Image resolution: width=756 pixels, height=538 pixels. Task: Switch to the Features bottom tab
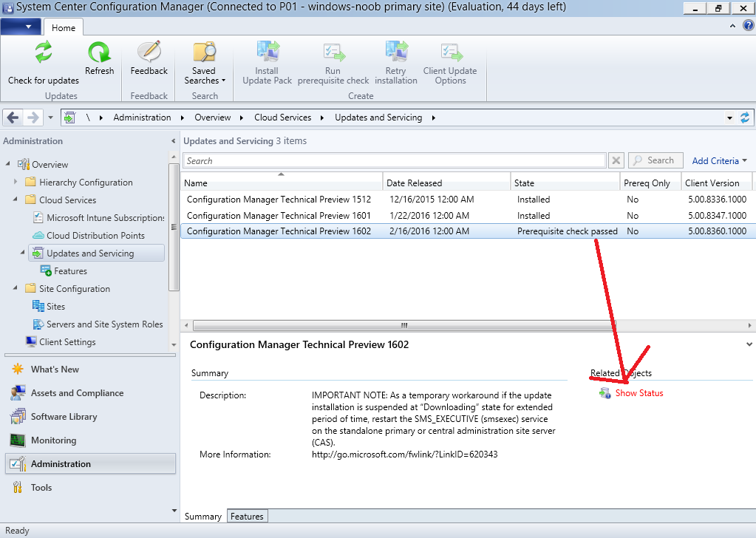247,517
